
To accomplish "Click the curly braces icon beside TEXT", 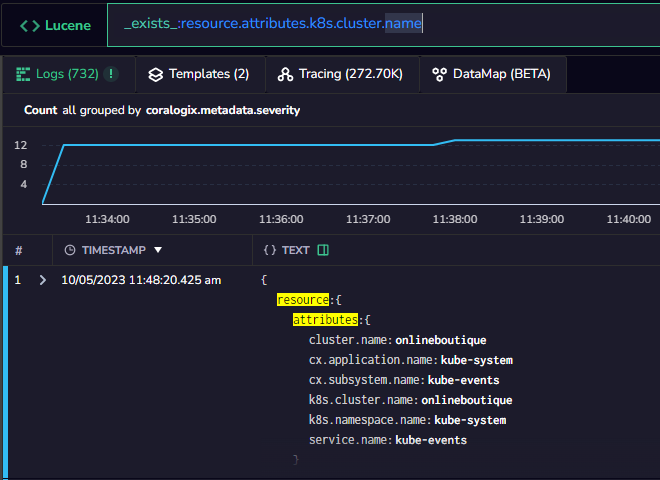I will tap(270, 250).
